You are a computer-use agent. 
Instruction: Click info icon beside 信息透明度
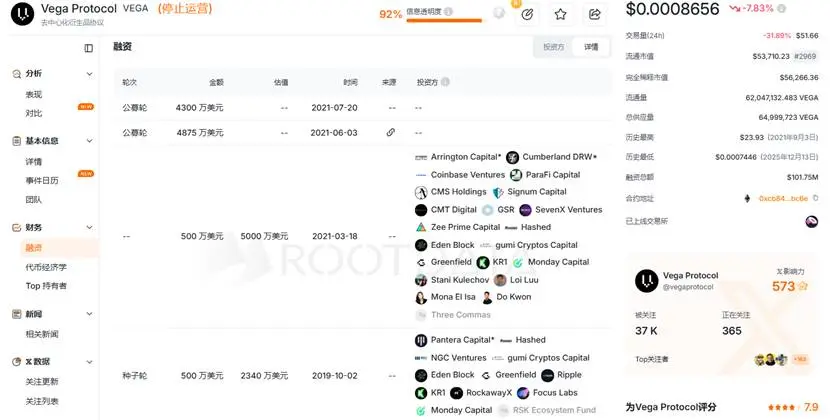449,13
